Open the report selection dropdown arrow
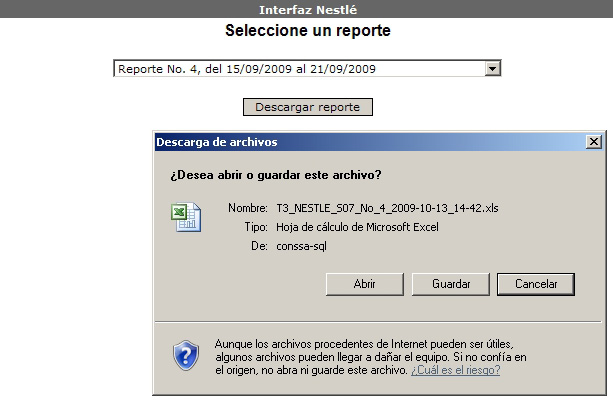The height and width of the screenshot is (404, 613). coord(493,69)
